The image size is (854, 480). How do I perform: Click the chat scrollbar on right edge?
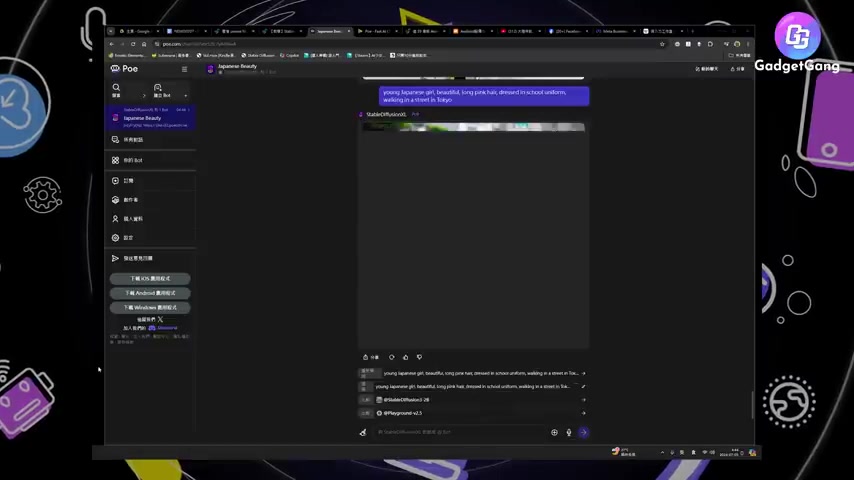[752, 404]
